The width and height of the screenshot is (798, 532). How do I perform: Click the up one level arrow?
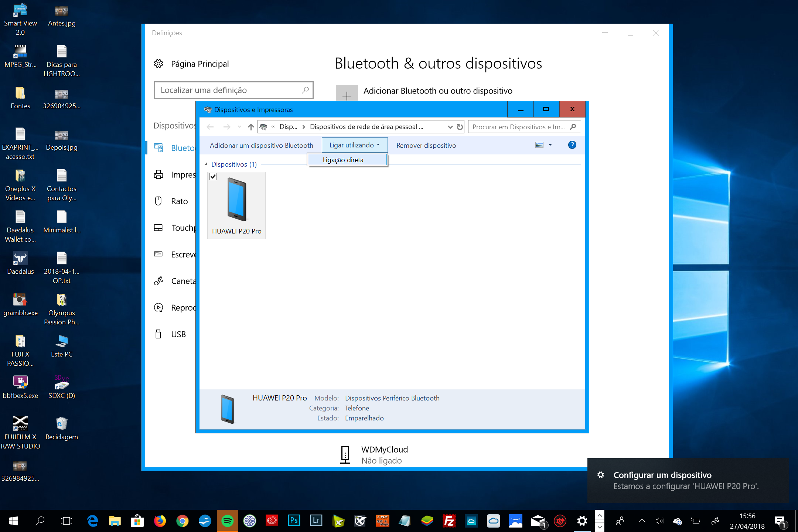tap(251, 127)
